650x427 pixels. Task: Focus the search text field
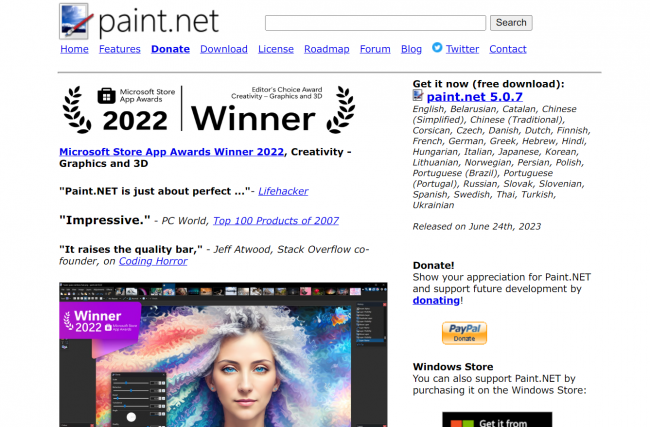point(375,23)
